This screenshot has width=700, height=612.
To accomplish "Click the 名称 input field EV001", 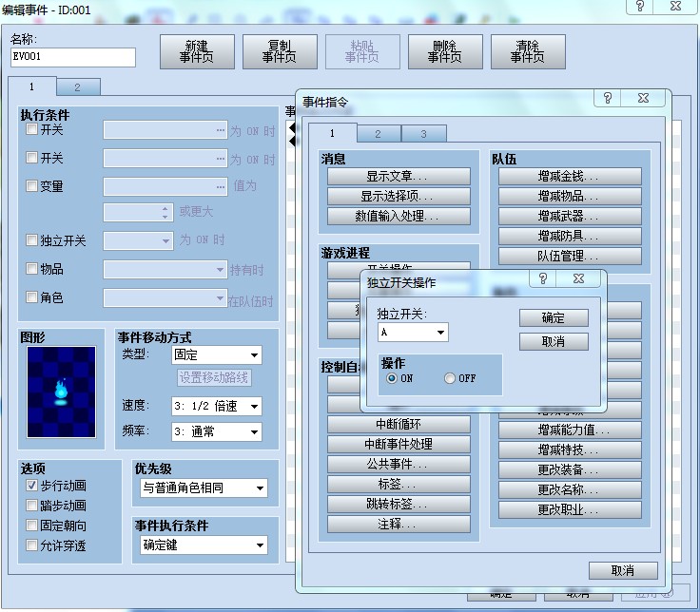I will tap(73, 57).
